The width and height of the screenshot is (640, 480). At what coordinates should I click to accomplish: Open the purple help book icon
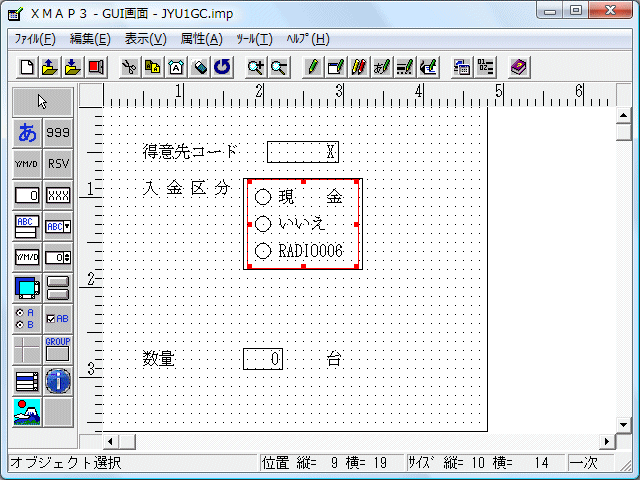pos(519,67)
